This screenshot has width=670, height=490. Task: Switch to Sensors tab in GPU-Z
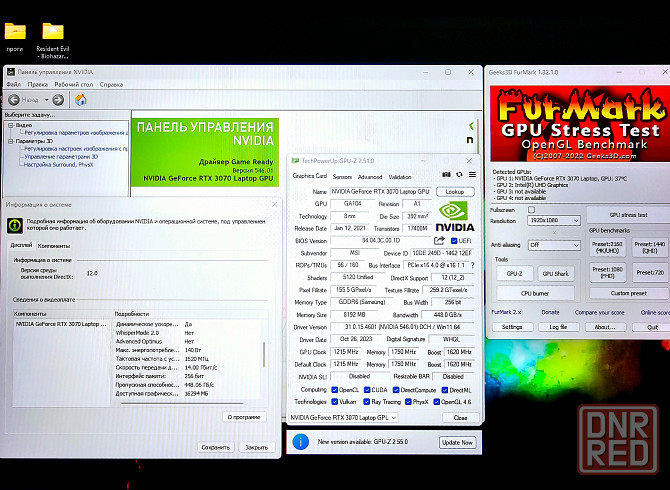(342, 177)
